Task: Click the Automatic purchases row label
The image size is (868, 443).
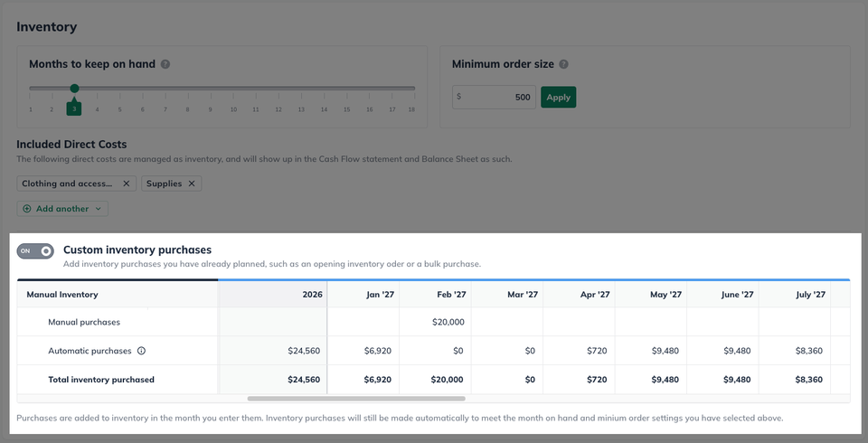Action: coord(90,351)
